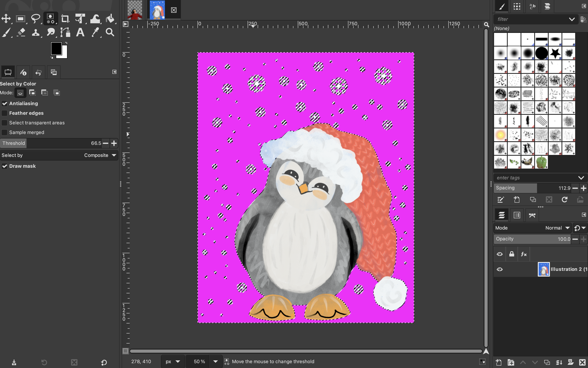
Task: Increase Threshold with the plus button
Action: point(114,143)
